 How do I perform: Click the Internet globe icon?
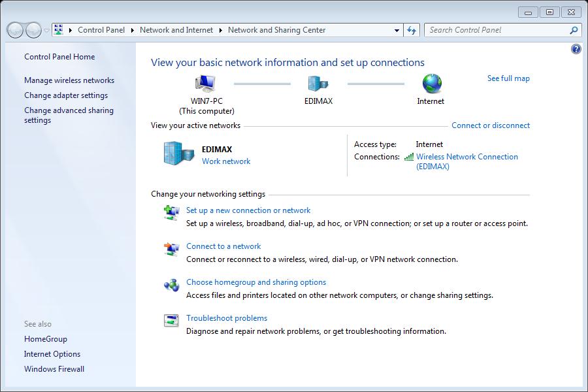432,83
